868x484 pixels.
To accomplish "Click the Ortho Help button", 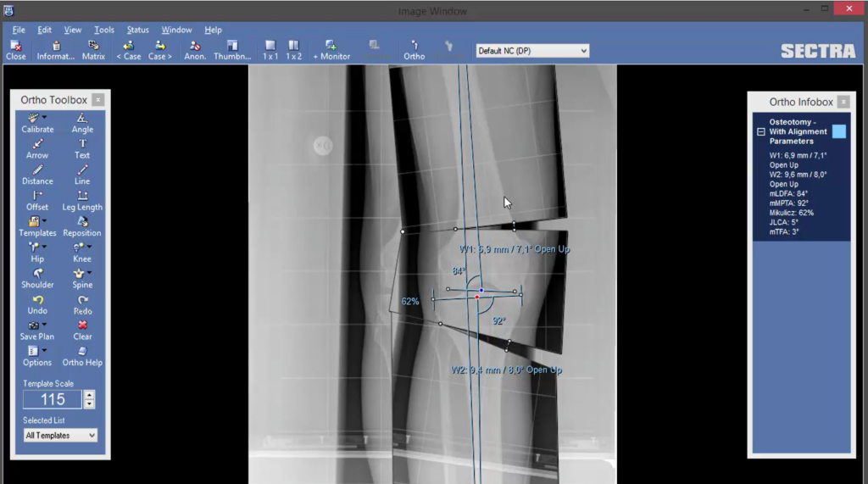I will [82, 356].
